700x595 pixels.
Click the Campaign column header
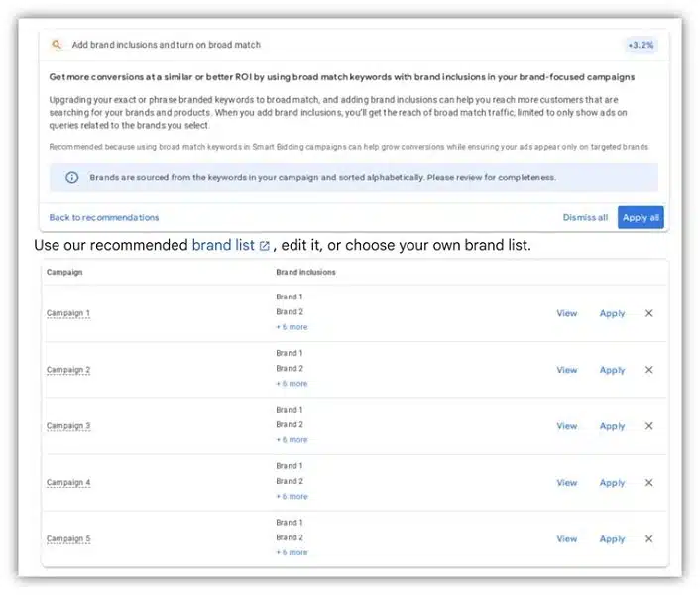click(64, 273)
